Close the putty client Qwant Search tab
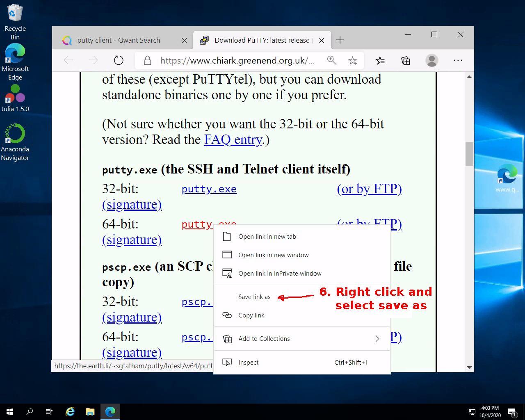This screenshot has height=420, width=525. pyautogui.click(x=185, y=41)
